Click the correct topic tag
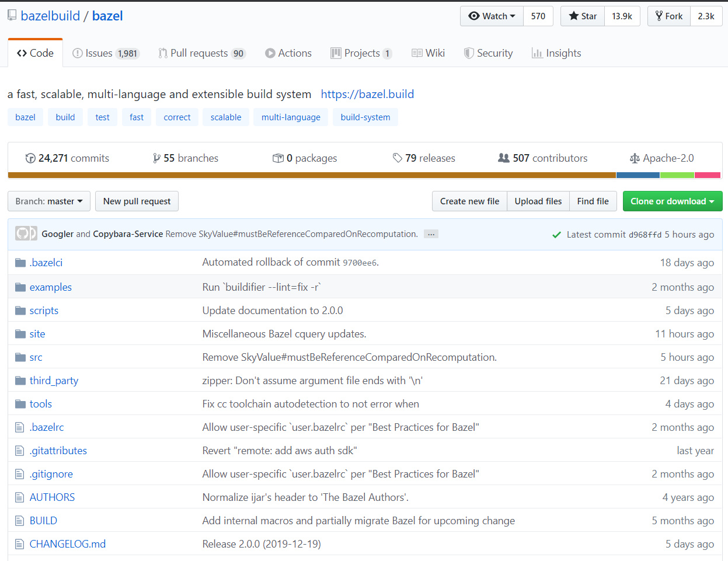The width and height of the screenshot is (728, 561). coord(177,117)
